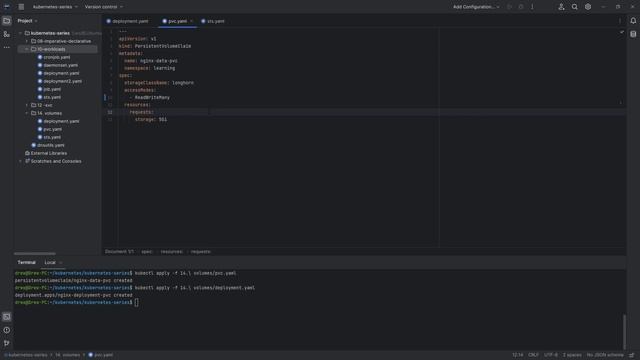Change 2 spaces indent setting
The image size is (640, 360).
(x=572, y=355)
